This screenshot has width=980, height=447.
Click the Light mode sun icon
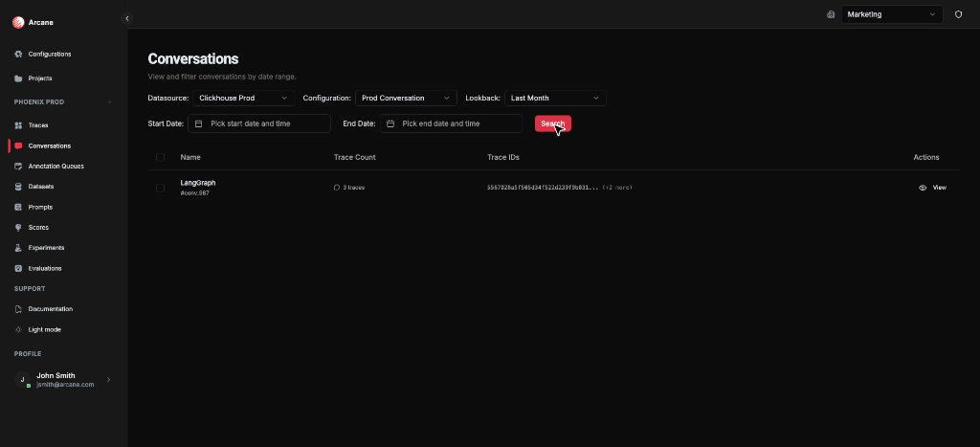click(x=18, y=329)
